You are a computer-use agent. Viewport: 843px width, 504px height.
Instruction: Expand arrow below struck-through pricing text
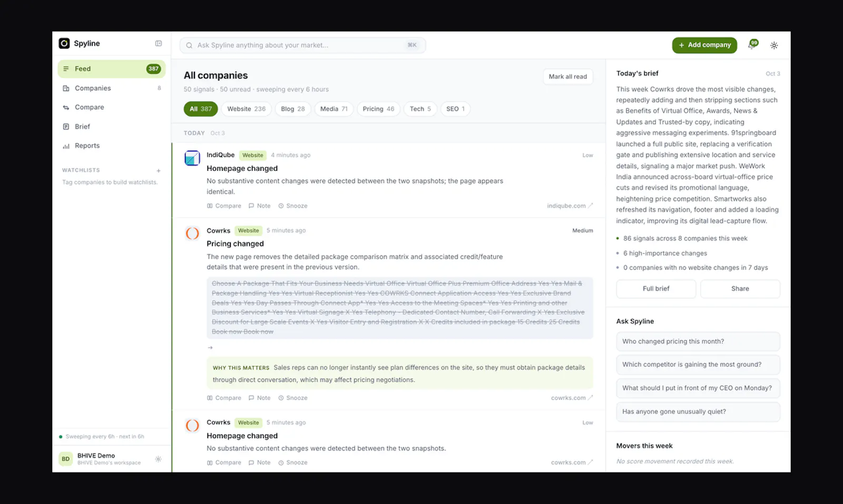(210, 348)
